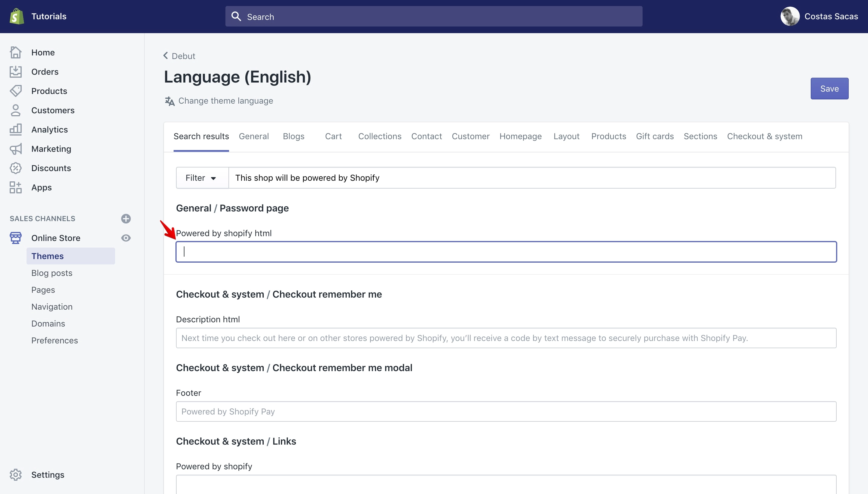Open Products via the tag icon
Image resolution: width=868 pixels, height=494 pixels.
[x=16, y=91]
